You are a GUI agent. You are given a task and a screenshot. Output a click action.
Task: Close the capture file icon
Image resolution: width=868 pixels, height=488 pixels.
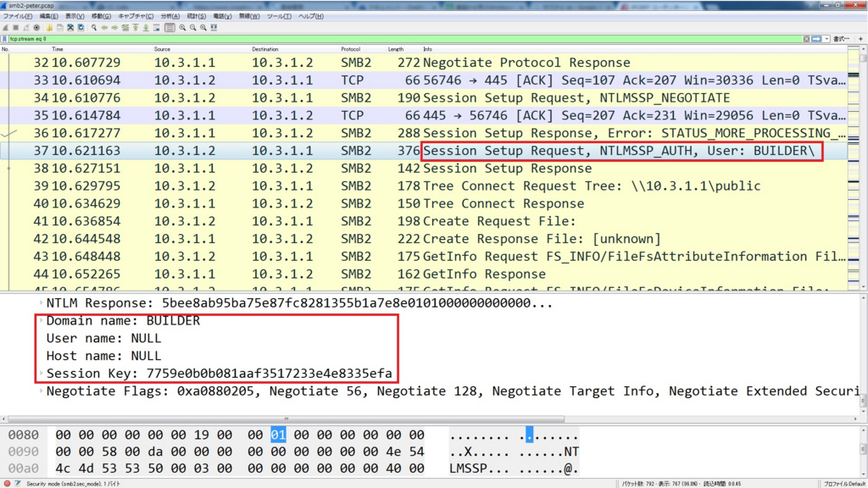(70, 28)
